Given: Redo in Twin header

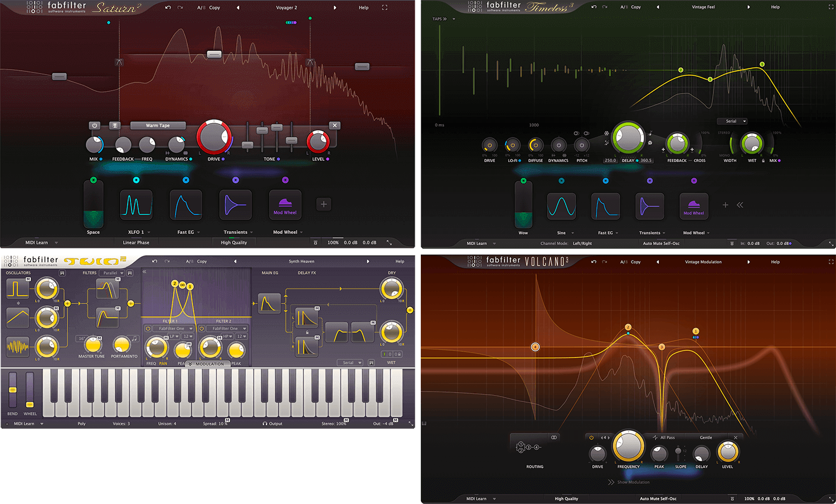Looking at the screenshot, I should (x=167, y=261).
